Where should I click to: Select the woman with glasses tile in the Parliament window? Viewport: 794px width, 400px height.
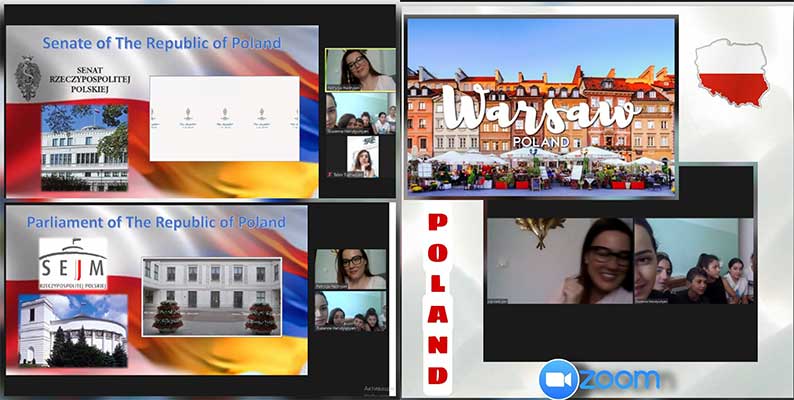[350, 269]
